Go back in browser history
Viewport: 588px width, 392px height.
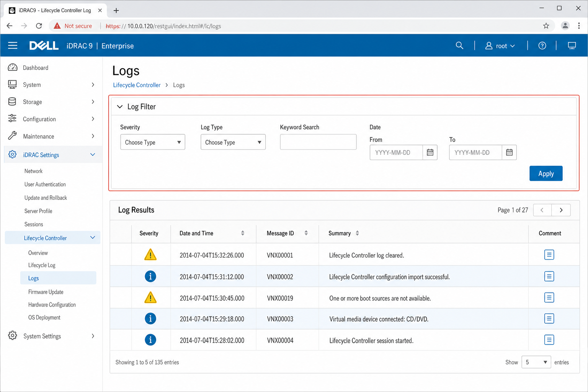click(x=10, y=26)
